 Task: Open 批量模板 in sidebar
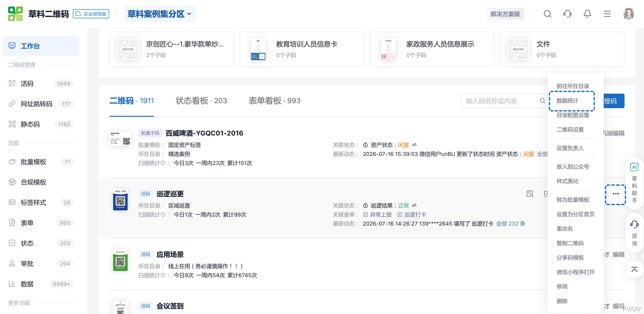[x=41, y=162]
